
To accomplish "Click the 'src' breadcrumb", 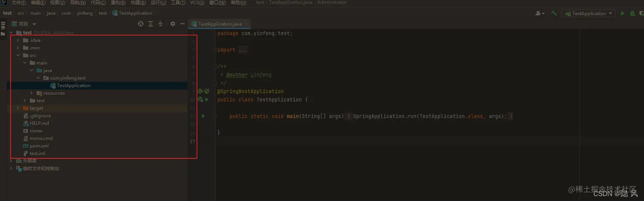I will coord(21,13).
